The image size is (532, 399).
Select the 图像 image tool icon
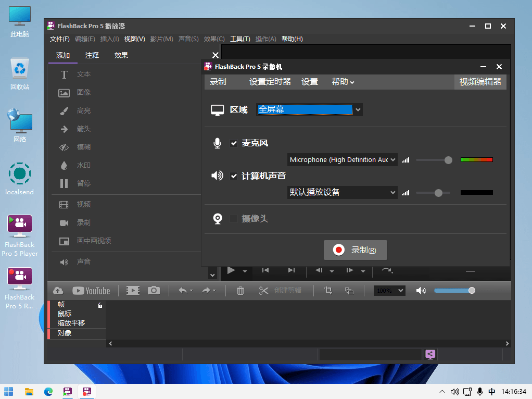coord(64,93)
